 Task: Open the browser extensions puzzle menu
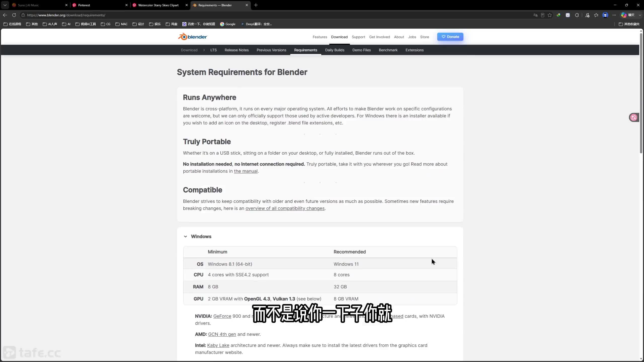[x=577, y=15]
